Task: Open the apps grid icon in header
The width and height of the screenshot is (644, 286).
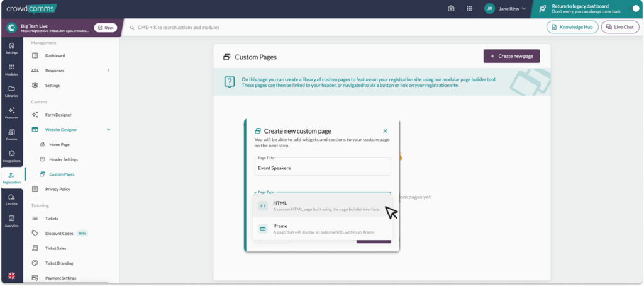Action: point(469,9)
